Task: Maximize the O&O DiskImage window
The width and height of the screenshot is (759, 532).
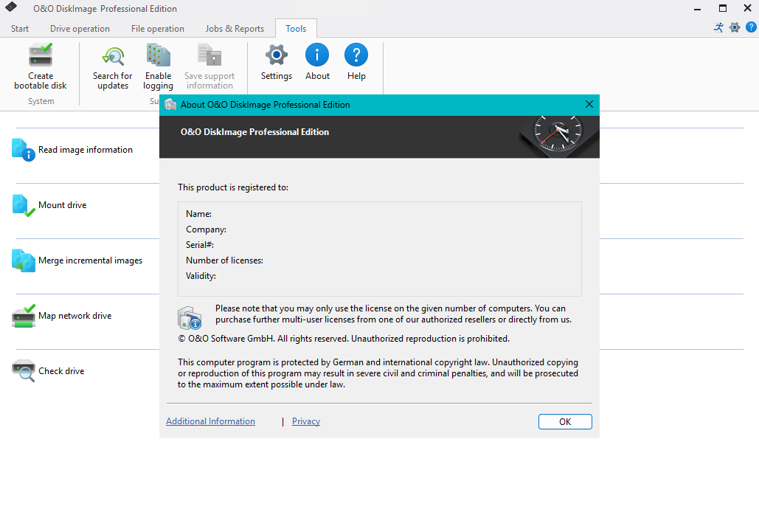Action: (x=723, y=8)
